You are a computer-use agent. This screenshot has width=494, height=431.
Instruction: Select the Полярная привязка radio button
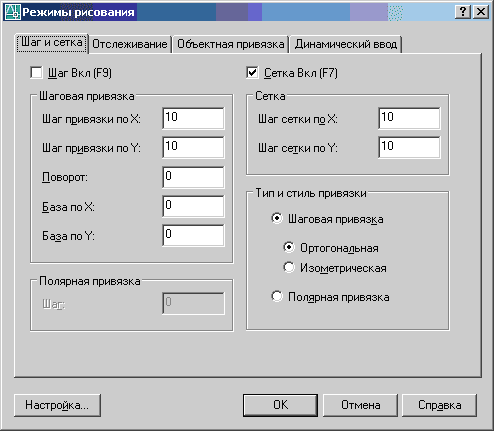[277, 296]
